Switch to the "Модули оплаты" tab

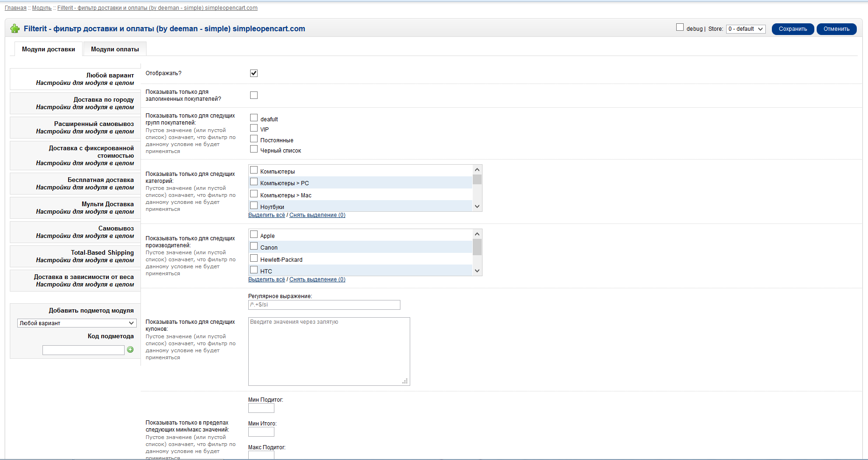(x=114, y=48)
